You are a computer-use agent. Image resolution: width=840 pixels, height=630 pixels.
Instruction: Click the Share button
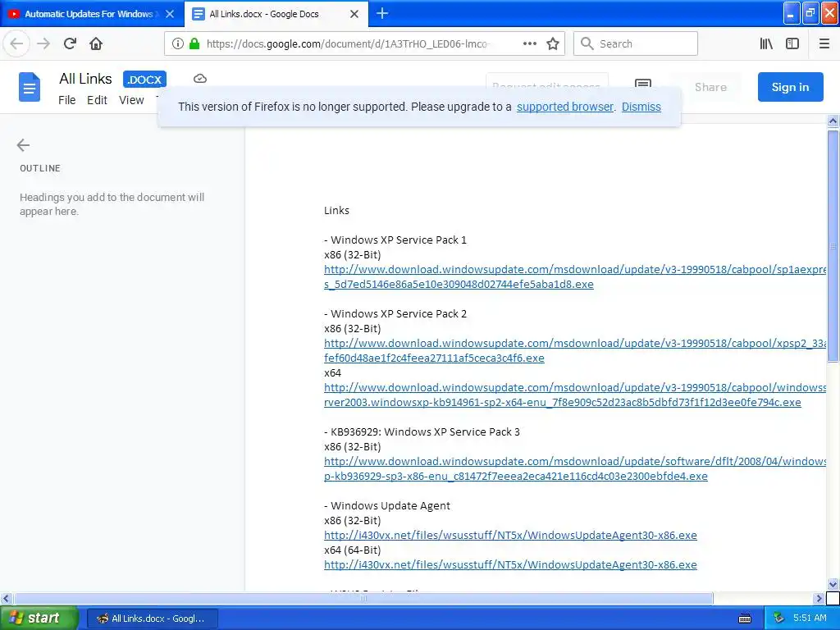(x=710, y=87)
